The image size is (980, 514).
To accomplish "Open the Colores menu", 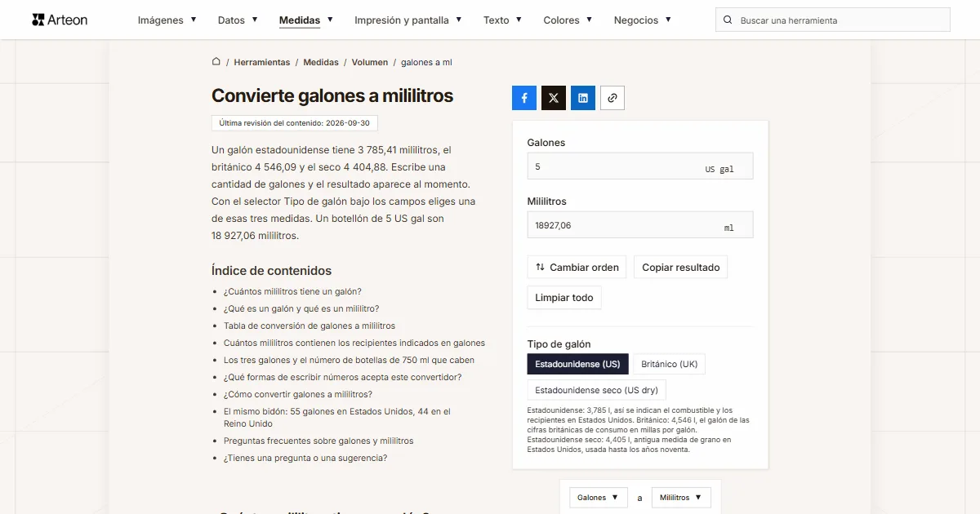I will (568, 20).
